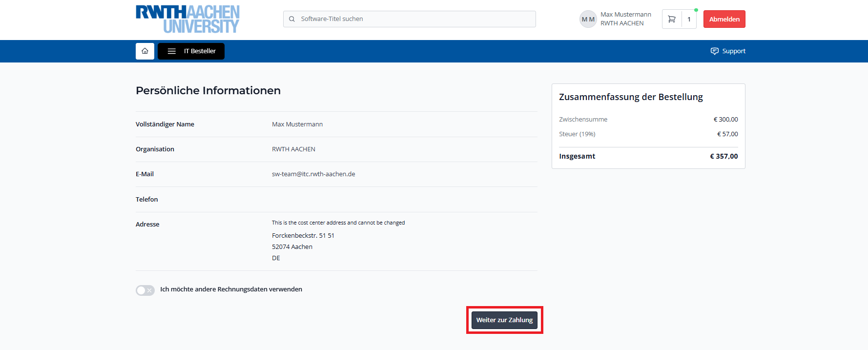The image size is (868, 350).
Task: Click the MM user avatar
Action: (x=588, y=20)
